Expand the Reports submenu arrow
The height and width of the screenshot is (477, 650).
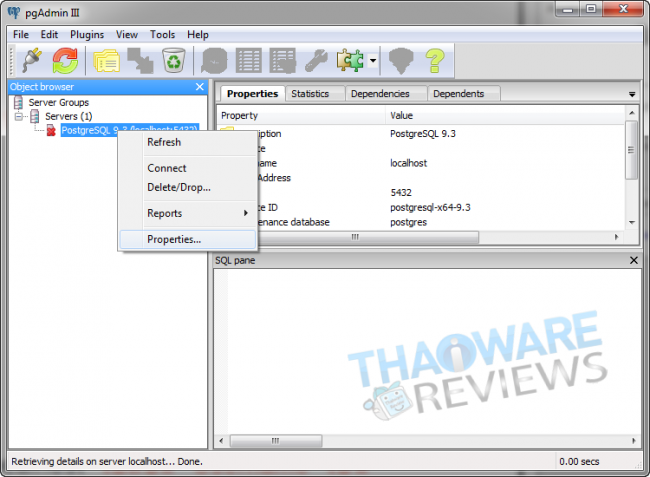[x=246, y=213]
